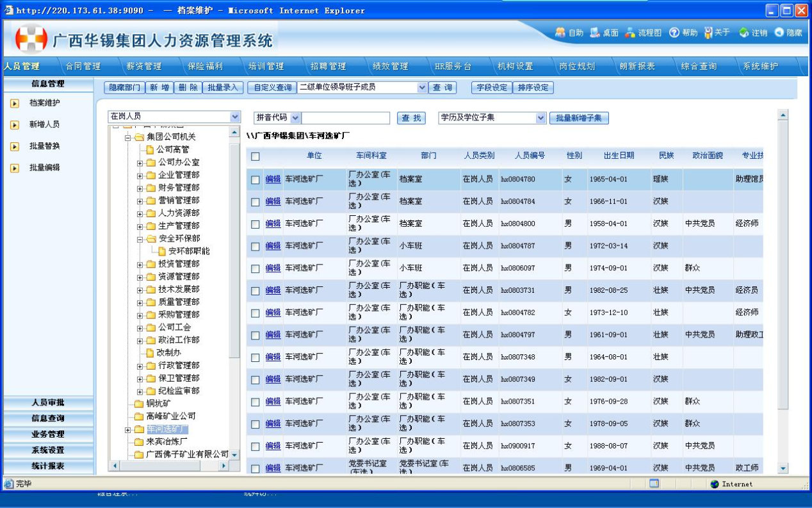Click 编辑 link for employee hx0804800
Image resolution: width=812 pixels, height=508 pixels.
coord(273,224)
